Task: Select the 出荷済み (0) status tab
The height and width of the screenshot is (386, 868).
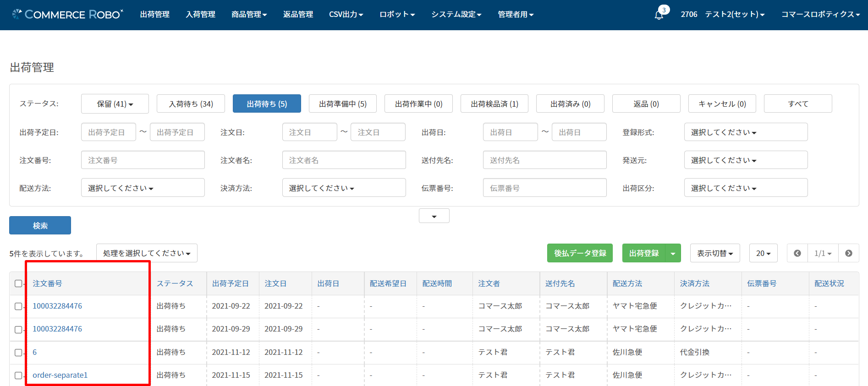Action: coord(570,103)
